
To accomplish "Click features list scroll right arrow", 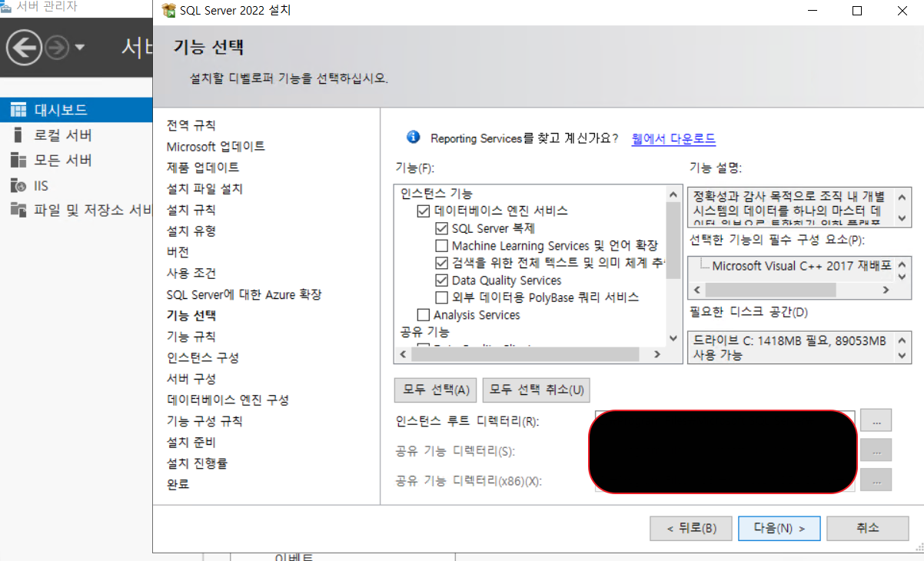I will [x=656, y=354].
